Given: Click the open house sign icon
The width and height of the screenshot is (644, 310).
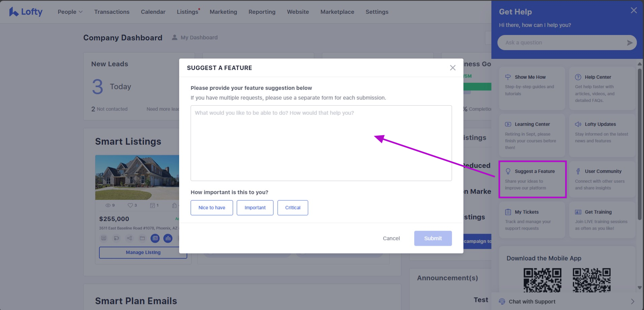Looking at the screenshot, I should tap(168, 238).
